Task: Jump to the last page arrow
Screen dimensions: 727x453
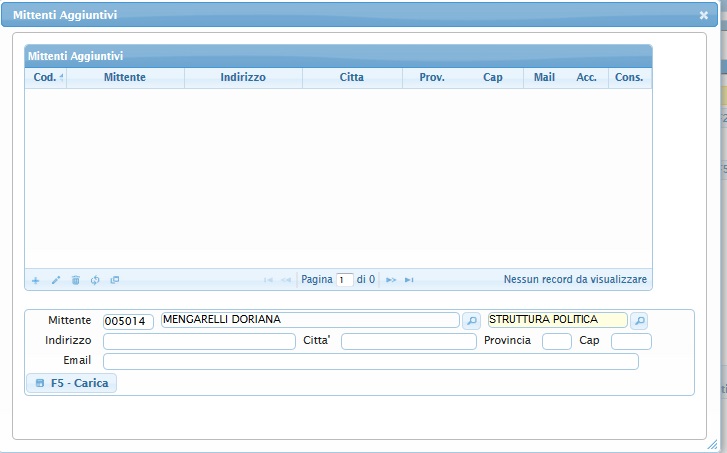Action: pyautogui.click(x=409, y=280)
